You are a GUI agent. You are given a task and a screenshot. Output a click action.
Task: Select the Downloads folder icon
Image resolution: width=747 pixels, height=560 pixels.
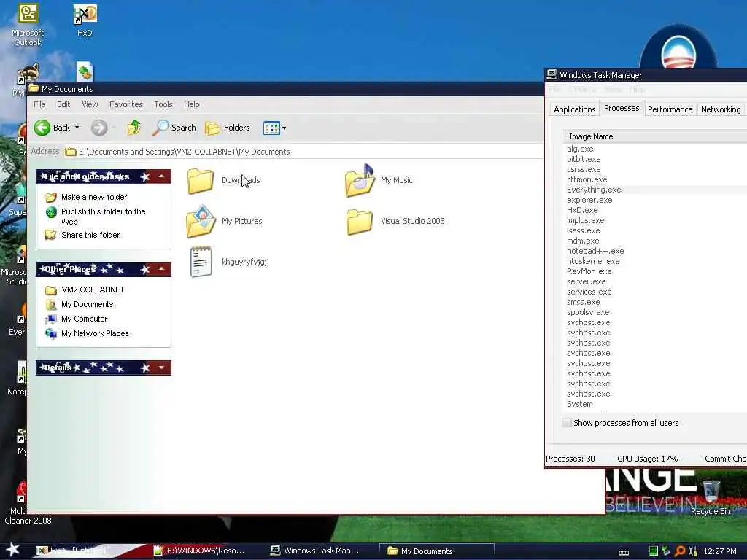(201, 181)
